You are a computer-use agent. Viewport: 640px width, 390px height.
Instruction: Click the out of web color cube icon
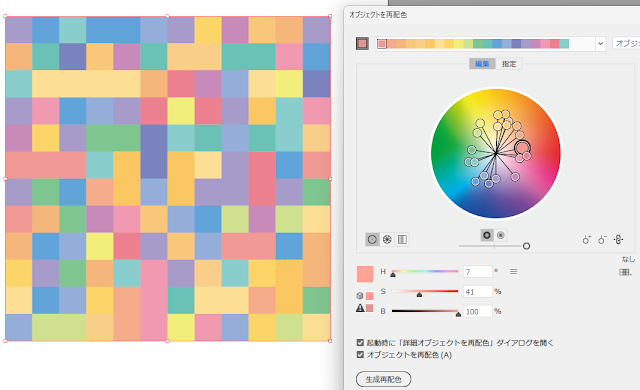click(x=360, y=296)
